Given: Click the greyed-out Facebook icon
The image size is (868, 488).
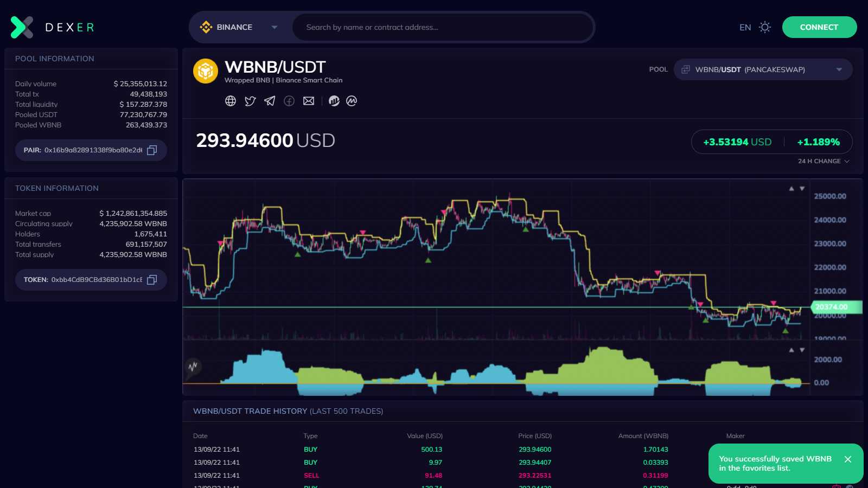Looking at the screenshot, I should (289, 101).
